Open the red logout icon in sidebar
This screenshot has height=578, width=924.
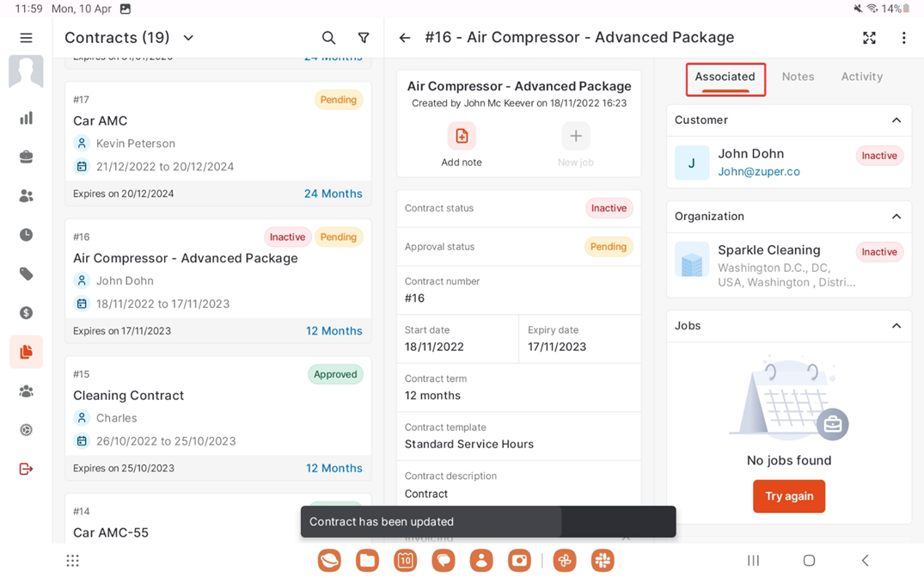pos(26,469)
